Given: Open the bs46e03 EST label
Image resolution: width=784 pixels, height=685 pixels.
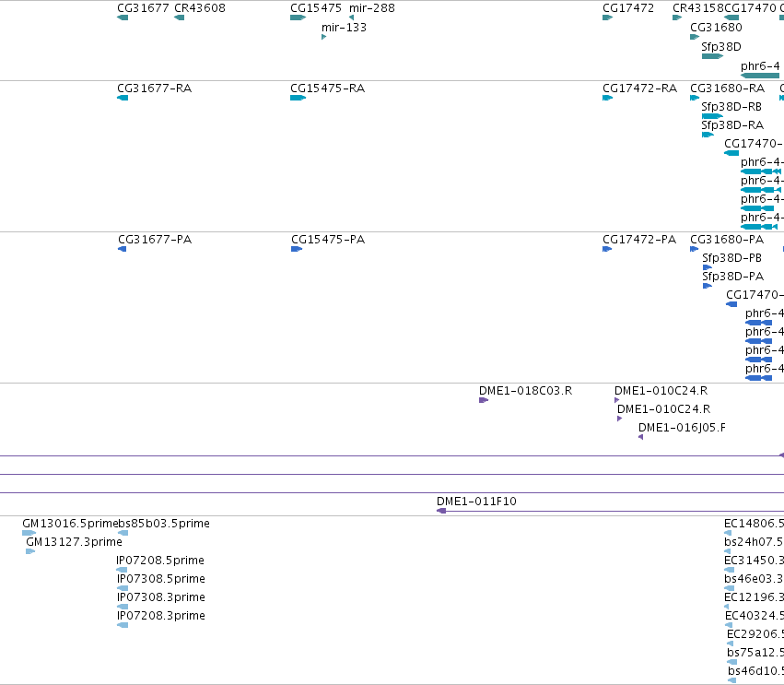Looking at the screenshot, I should click(754, 579).
